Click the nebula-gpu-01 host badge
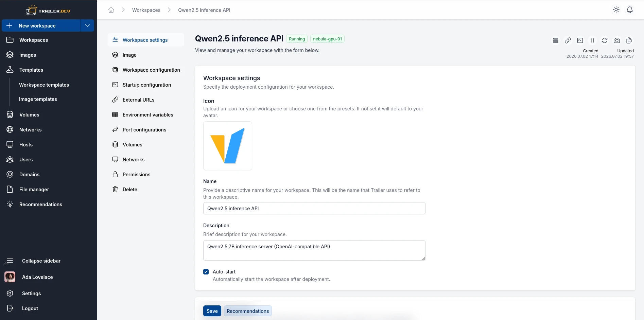 click(327, 39)
